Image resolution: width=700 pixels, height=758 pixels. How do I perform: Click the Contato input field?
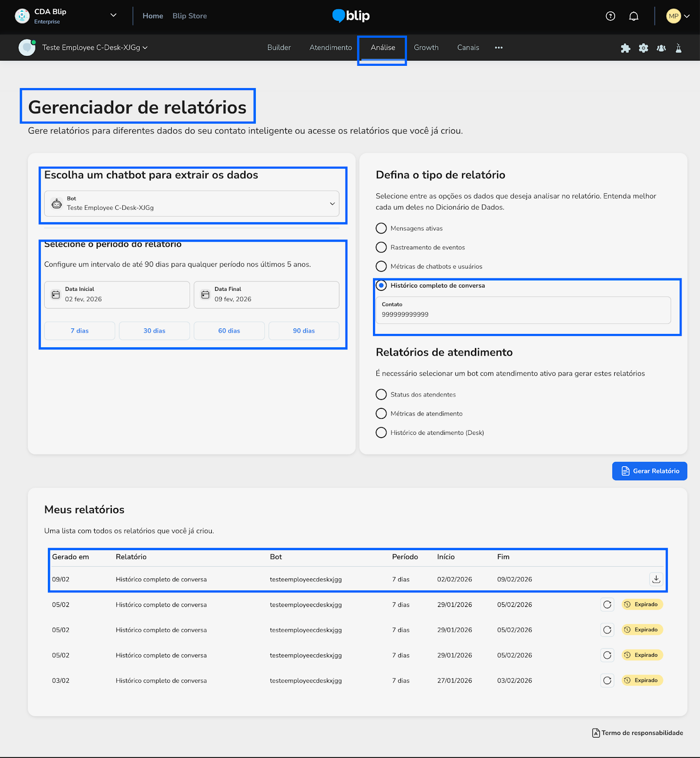[523, 314]
